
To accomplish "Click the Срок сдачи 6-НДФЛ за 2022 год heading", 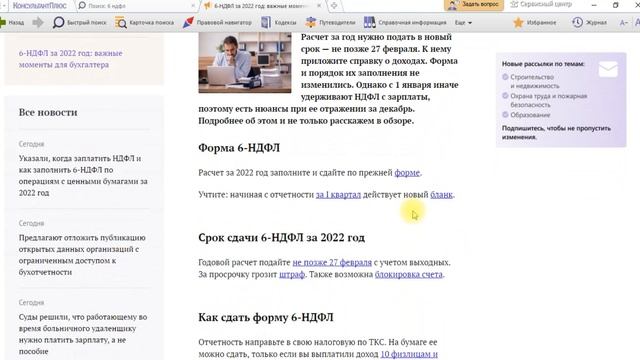I will coord(282,238).
